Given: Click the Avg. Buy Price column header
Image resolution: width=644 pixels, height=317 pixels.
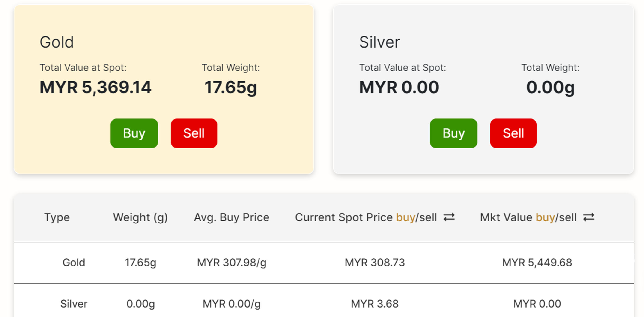Looking at the screenshot, I should click(x=232, y=217).
